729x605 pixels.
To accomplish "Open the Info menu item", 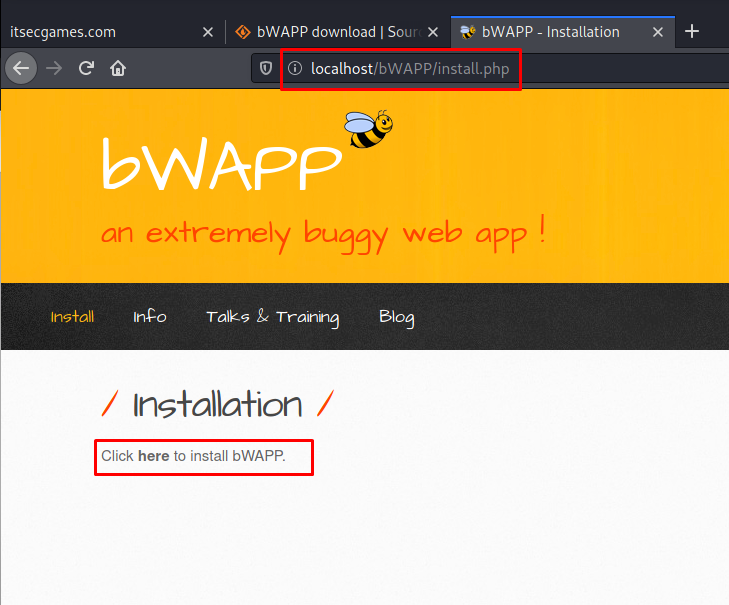I will click(150, 317).
